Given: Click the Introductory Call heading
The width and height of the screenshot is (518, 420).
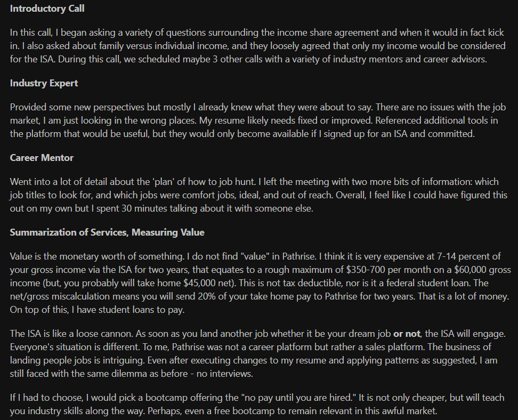Looking at the screenshot, I should point(47,9).
